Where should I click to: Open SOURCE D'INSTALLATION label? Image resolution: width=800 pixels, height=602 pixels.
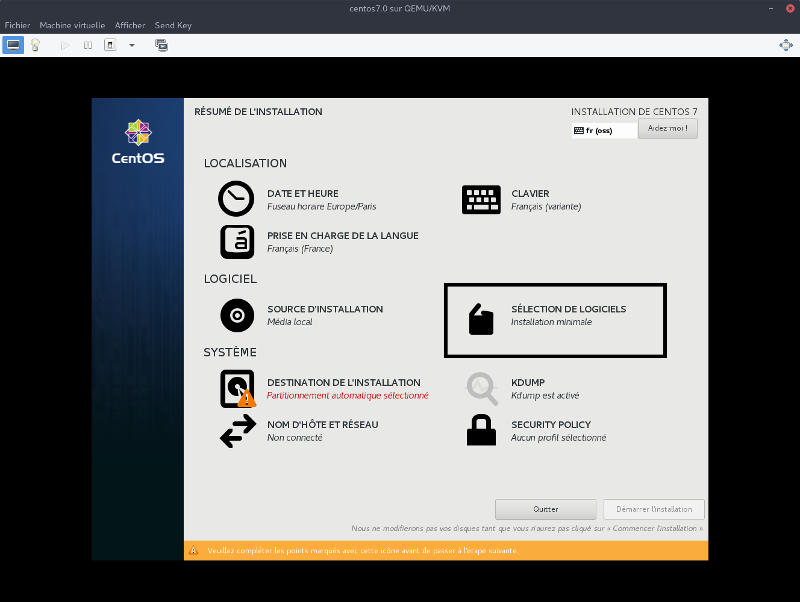[x=325, y=309]
